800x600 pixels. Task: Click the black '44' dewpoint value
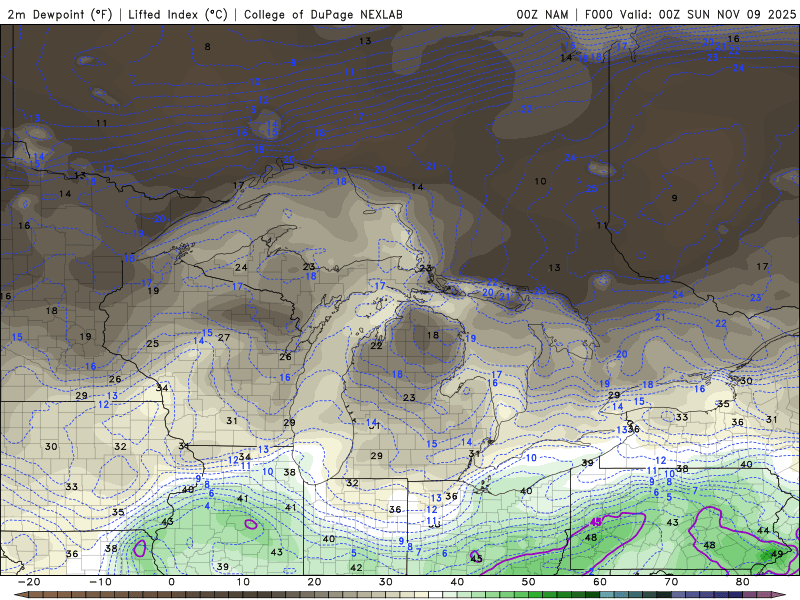pyautogui.click(x=763, y=531)
